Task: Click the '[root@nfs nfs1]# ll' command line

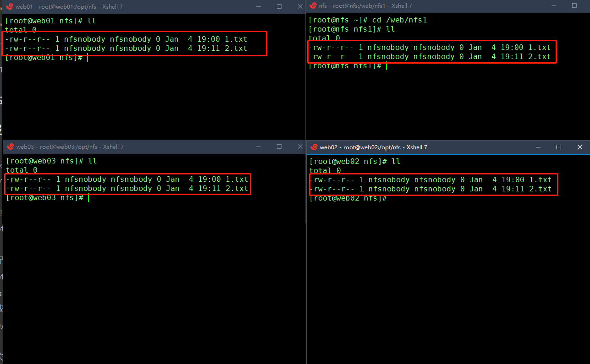Action: coord(352,29)
